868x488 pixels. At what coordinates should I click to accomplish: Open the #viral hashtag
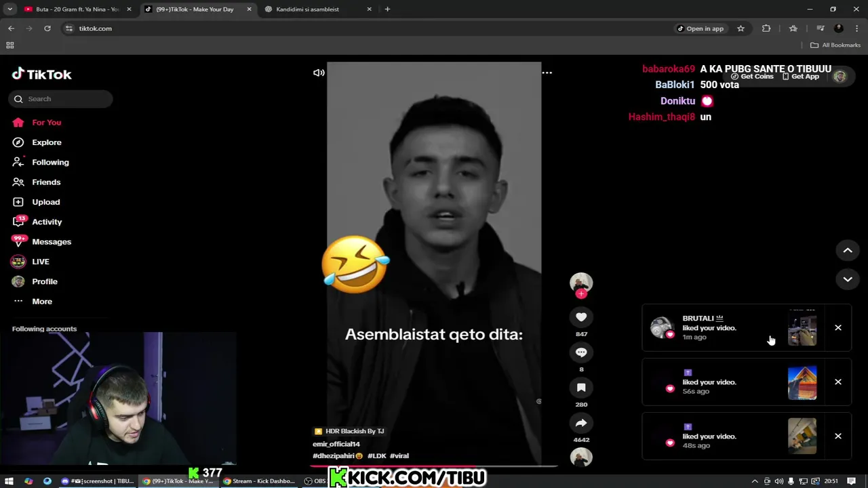pos(399,456)
